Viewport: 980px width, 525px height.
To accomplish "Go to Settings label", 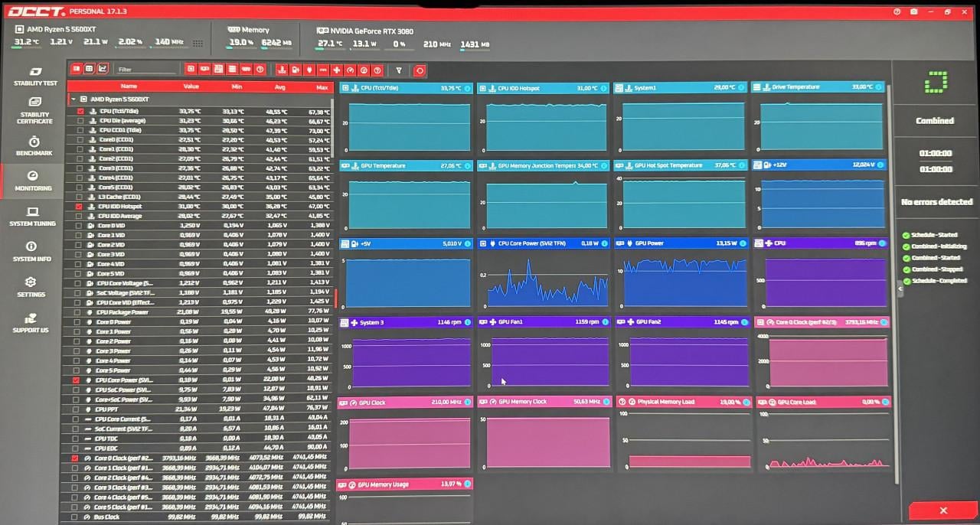I will 31,295.
